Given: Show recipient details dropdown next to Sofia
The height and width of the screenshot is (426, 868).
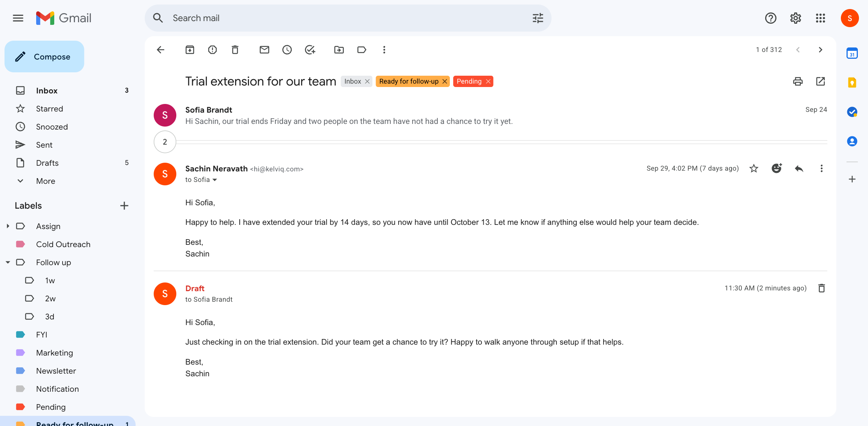Looking at the screenshot, I should 215,180.
